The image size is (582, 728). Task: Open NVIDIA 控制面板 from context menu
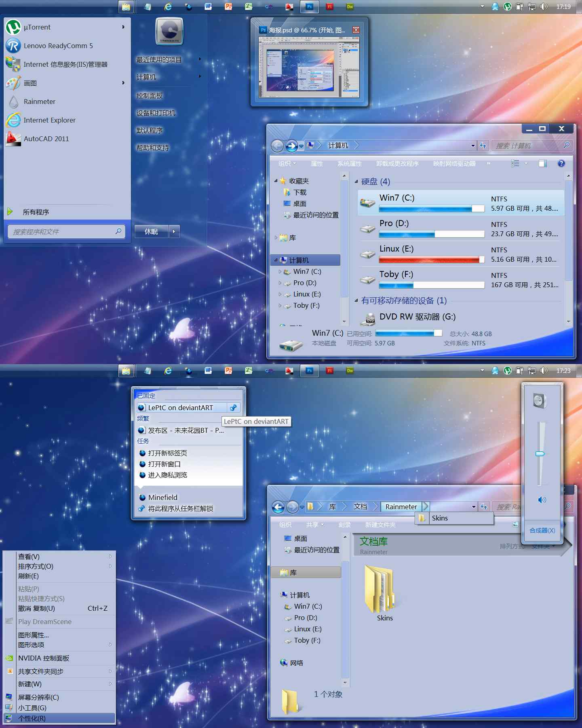[x=59, y=658]
